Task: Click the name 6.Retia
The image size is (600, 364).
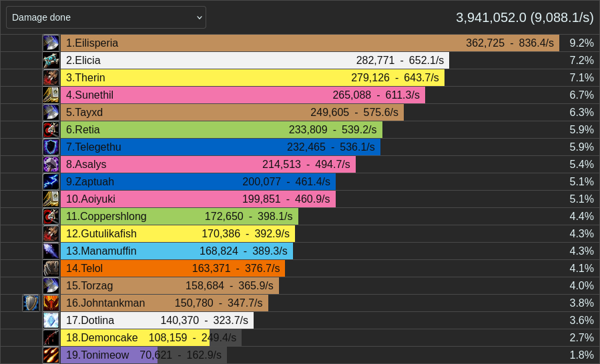Action: [83, 129]
